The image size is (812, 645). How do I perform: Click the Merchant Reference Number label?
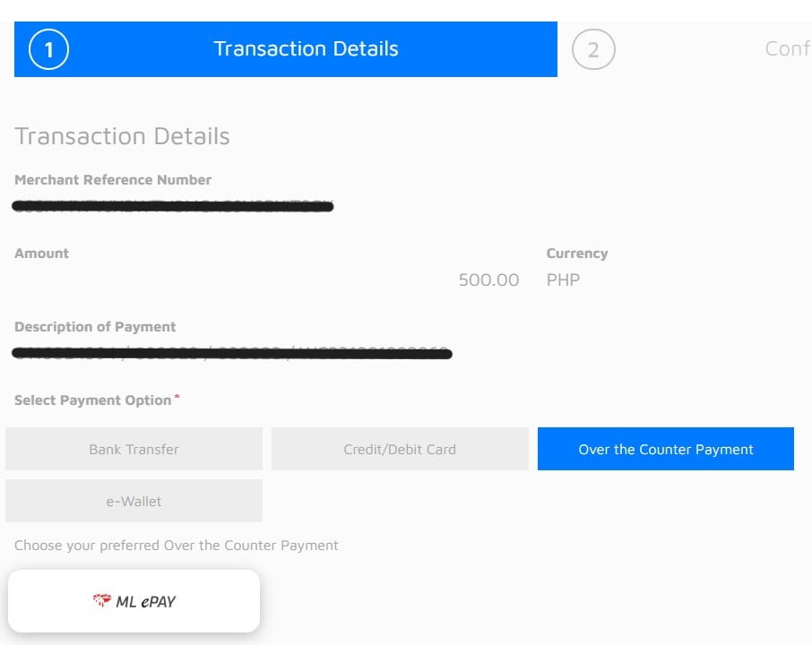point(113,180)
